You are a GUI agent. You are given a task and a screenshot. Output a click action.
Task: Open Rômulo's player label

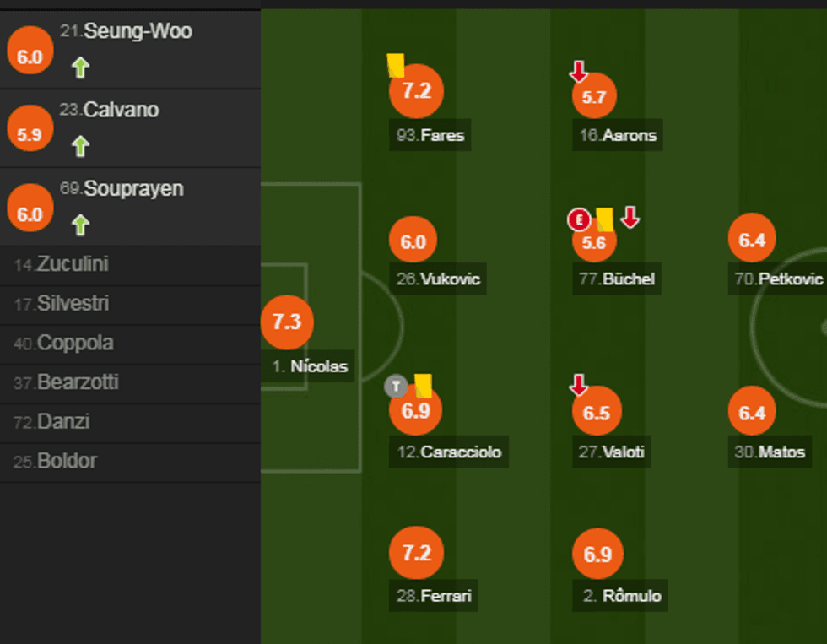pyautogui.click(x=622, y=596)
